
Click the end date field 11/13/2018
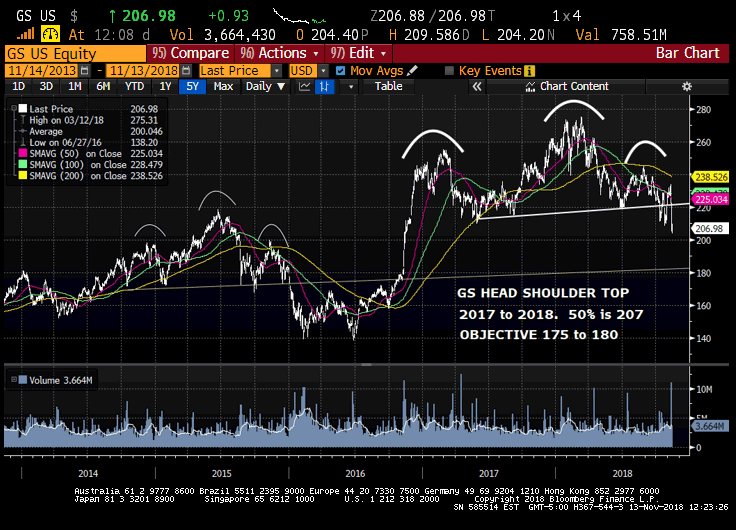[x=144, y=71]
